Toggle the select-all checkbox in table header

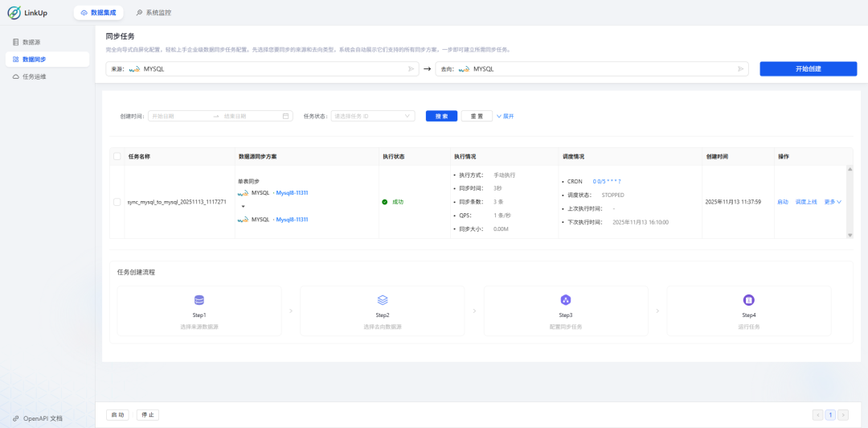tap(117, 156)
